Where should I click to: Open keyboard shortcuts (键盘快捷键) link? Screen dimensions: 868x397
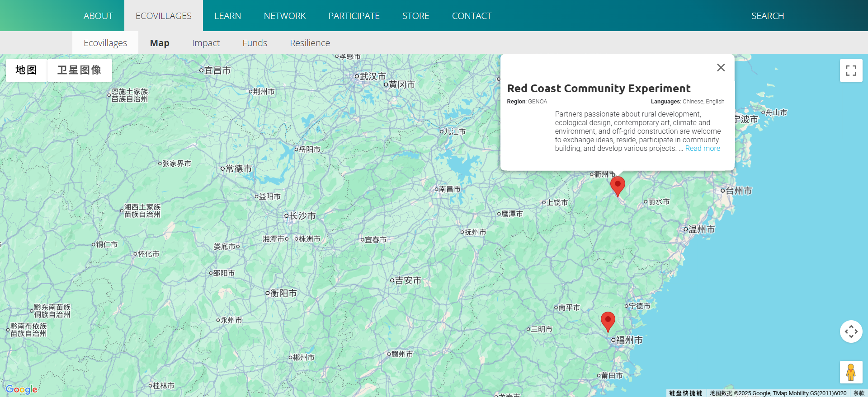(685, 393)
